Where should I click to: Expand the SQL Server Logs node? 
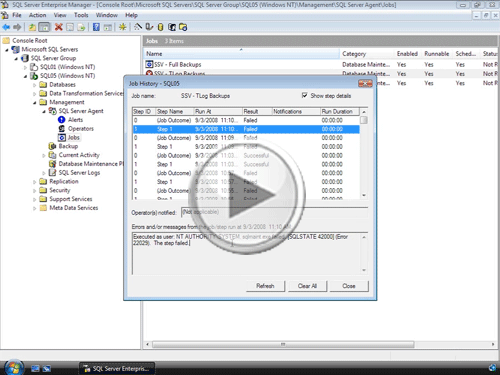[x=44, y=173]
